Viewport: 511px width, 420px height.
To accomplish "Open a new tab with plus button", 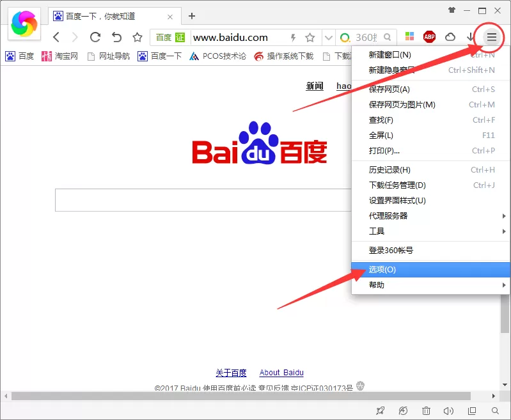I will click(x=192, y=16).
